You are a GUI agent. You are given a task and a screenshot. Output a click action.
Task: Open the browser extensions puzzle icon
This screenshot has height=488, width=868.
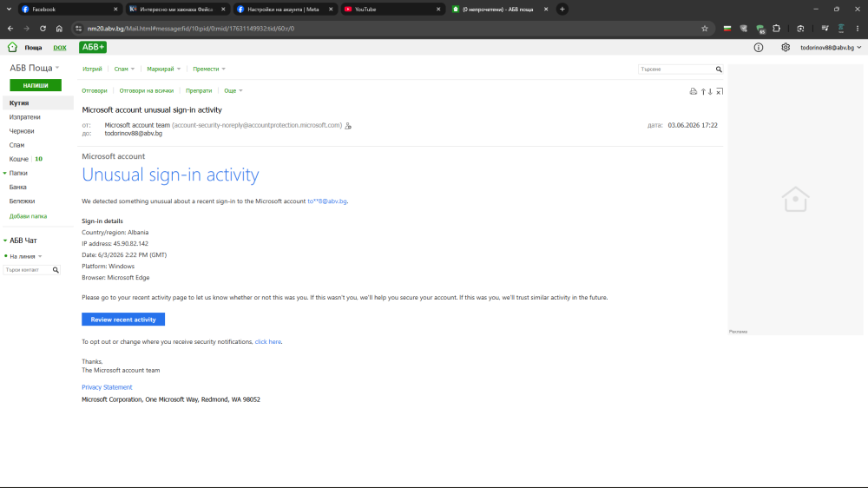click(x=776, y=29)
